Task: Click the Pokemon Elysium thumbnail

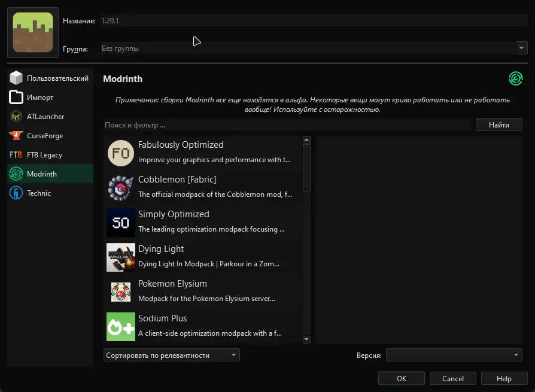Action: (x=121, y=292)
